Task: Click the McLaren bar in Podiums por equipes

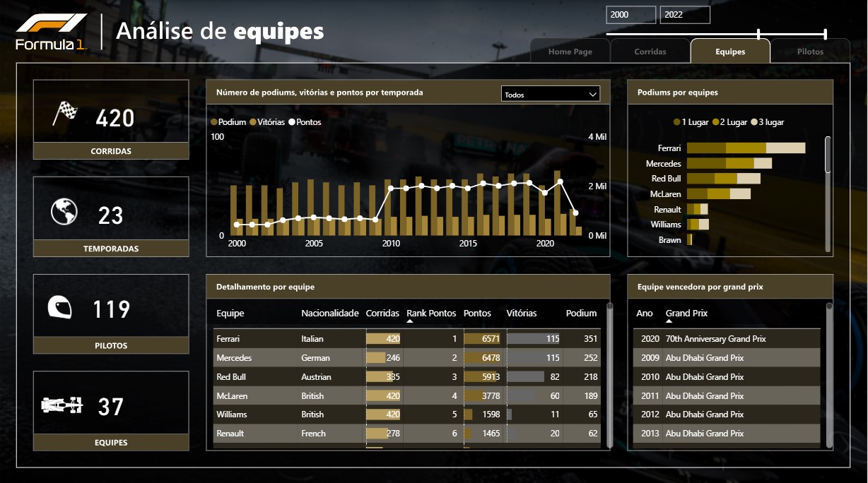Action: [718, 193]
